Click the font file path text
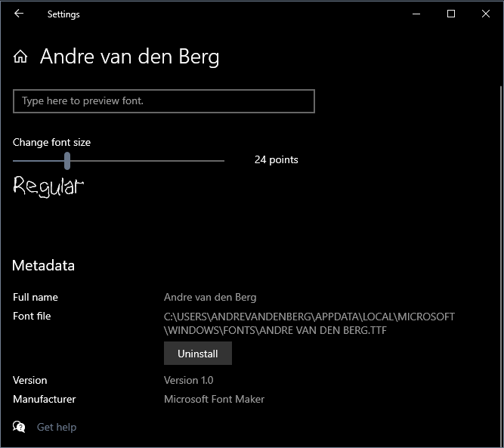The width and height of the screenshot is (504, 448). (309, 323)
